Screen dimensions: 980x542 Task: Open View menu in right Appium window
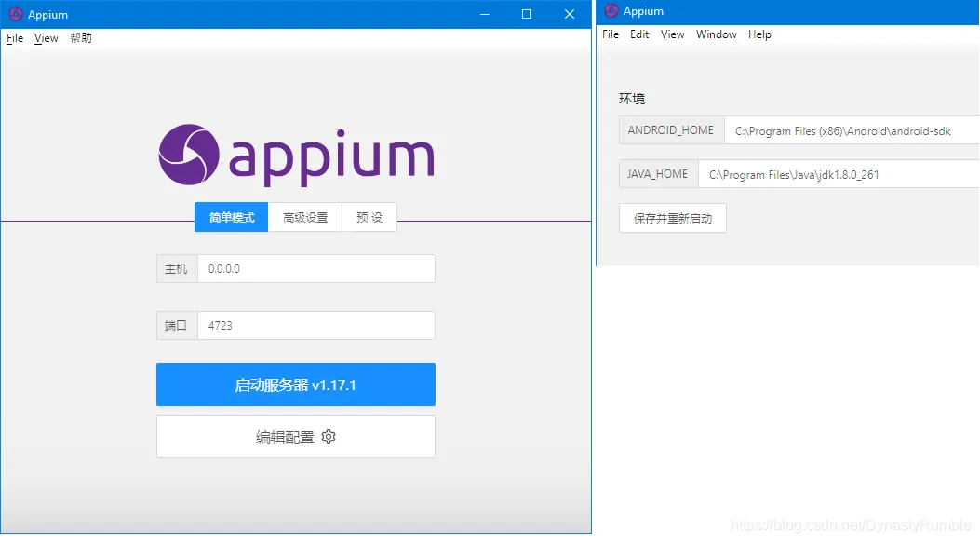click(x=673, y=34)
